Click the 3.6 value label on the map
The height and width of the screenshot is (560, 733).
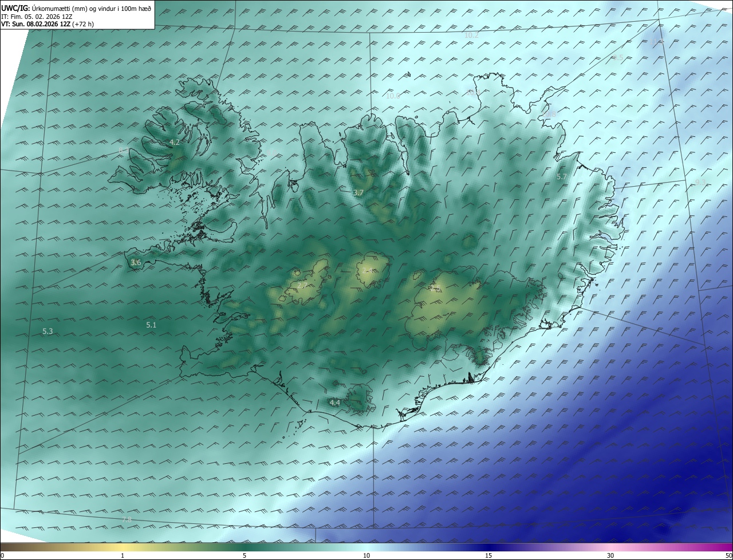pyautogui.click(x=136, y=263)
